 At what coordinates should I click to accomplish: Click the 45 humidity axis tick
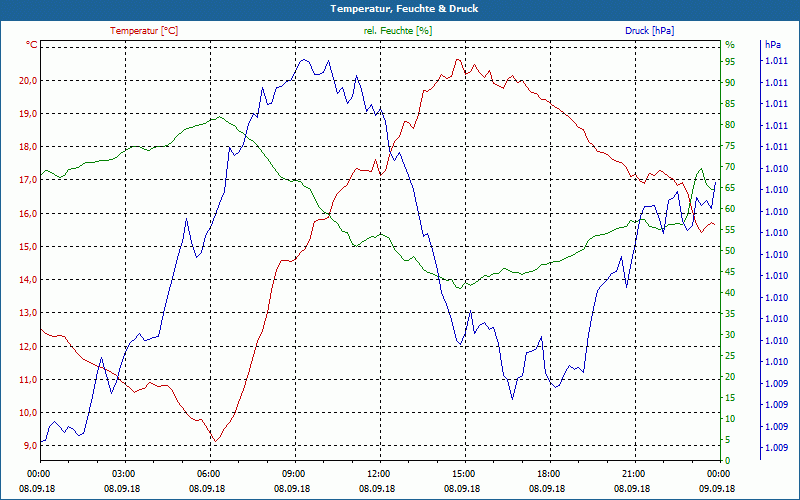point(730,272)
